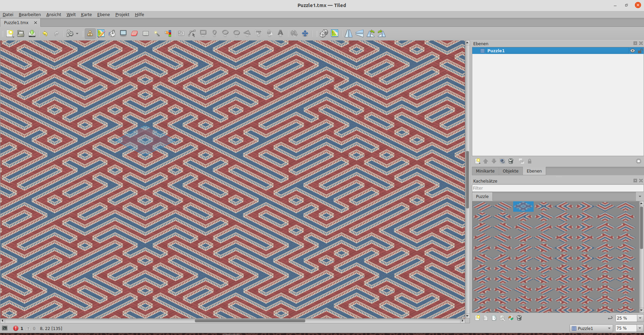Open the map zoom 75 % dropdown
The width and height of the screenshot is (644, 335).
(x=639, y=328)
